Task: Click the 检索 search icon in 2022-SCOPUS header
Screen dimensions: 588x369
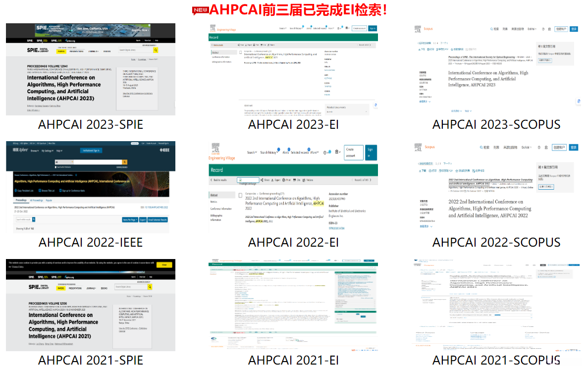Action: point(481,148)
